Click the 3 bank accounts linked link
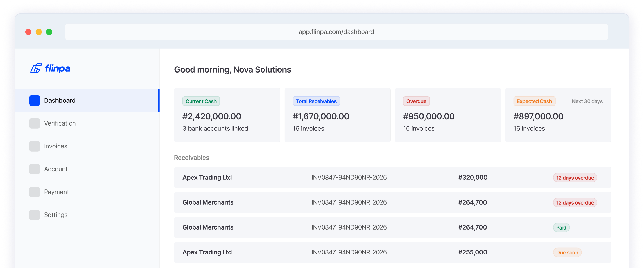 (215, 128)
